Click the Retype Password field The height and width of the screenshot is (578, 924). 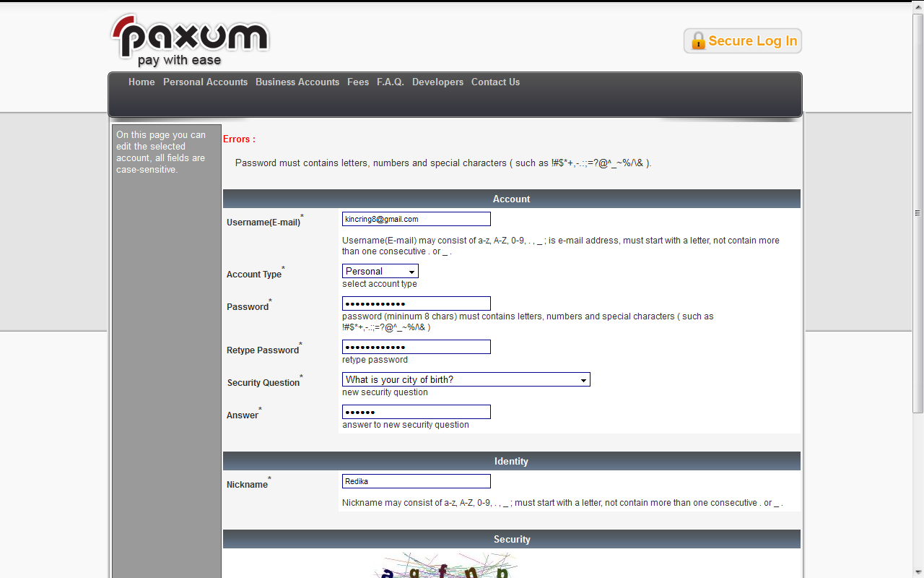[416, 346]
